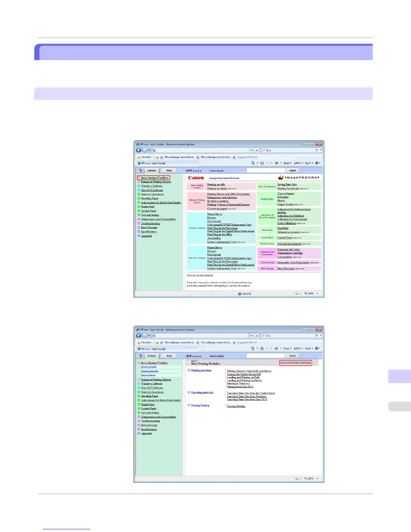
Task: Open Enhanced Printing Options in the upper window sidebar
Action: 156,182
